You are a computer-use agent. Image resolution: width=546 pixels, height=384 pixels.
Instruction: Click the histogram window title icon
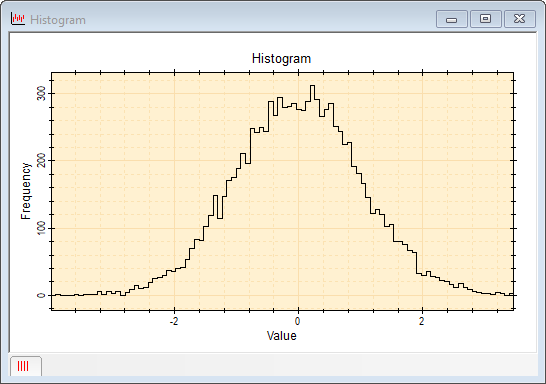(18, 19)
